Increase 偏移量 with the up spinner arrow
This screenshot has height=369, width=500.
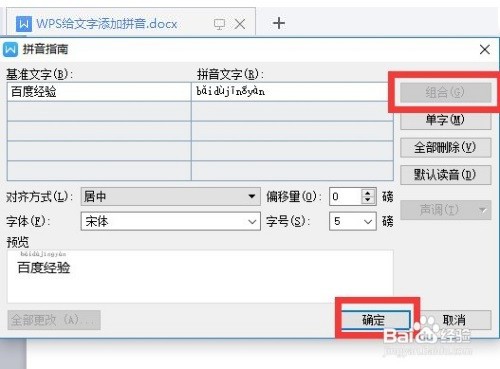(x=368, y=193)
